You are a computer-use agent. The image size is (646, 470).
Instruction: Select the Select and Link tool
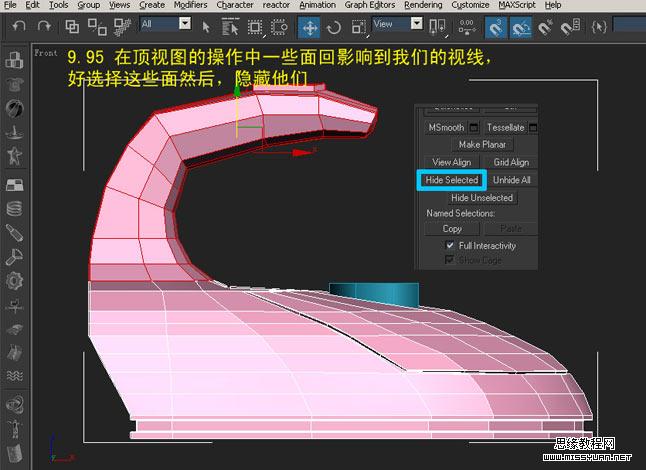(x=72, y=27)
